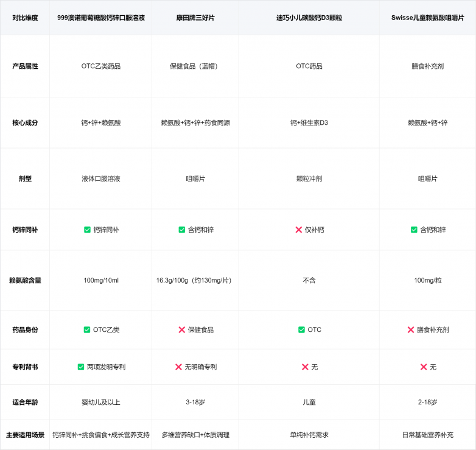Viewport: 476px width, 450px height.
Task: Click green check icon beside 两项发明专利
Action: coord(81,367)
